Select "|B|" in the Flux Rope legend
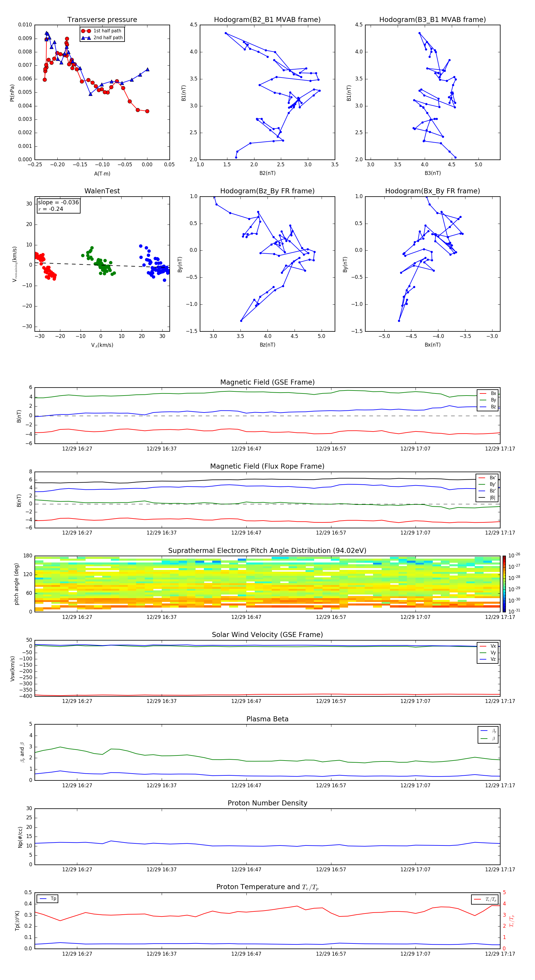 coord(487,498)
